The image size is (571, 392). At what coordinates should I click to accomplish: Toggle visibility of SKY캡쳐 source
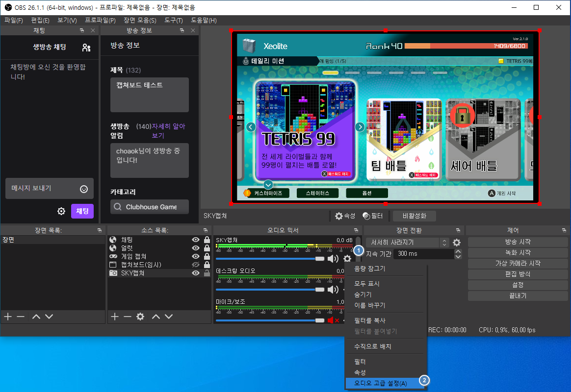tap(196, 273)
